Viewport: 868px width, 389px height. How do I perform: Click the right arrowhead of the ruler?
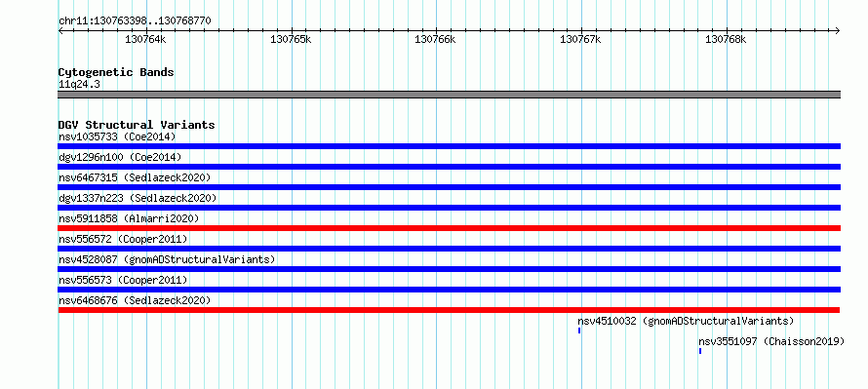click(837, 31)
